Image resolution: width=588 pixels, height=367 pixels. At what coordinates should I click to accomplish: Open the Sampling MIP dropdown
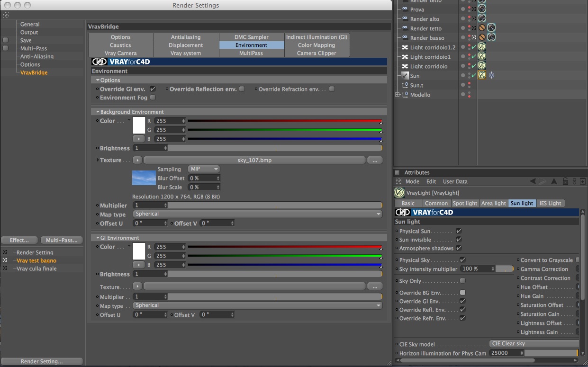click(204, 169)
